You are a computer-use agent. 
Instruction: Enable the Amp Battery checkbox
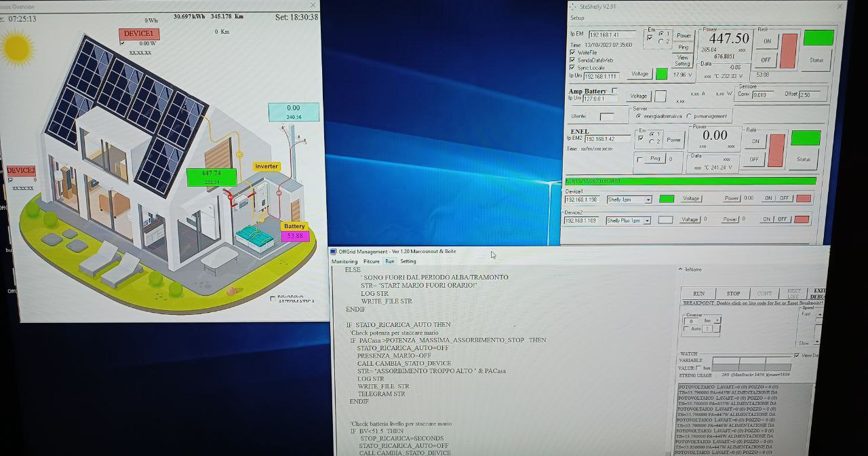point(614,90)
